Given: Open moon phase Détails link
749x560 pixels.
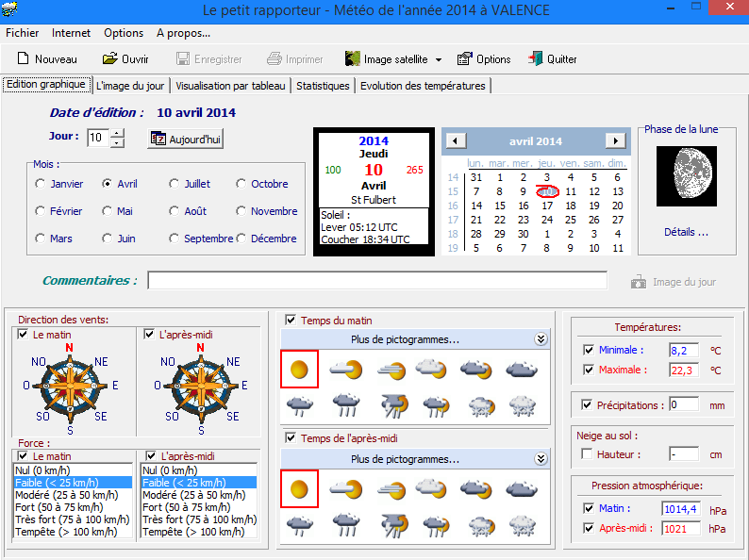Looking at the screenshot, I should (x=686, y=232).
